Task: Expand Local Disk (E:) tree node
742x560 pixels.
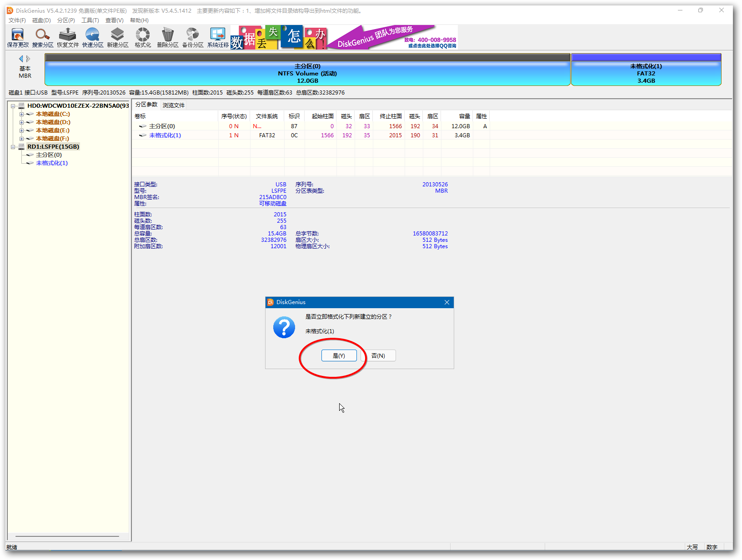Action: click(x=21, y=130)
